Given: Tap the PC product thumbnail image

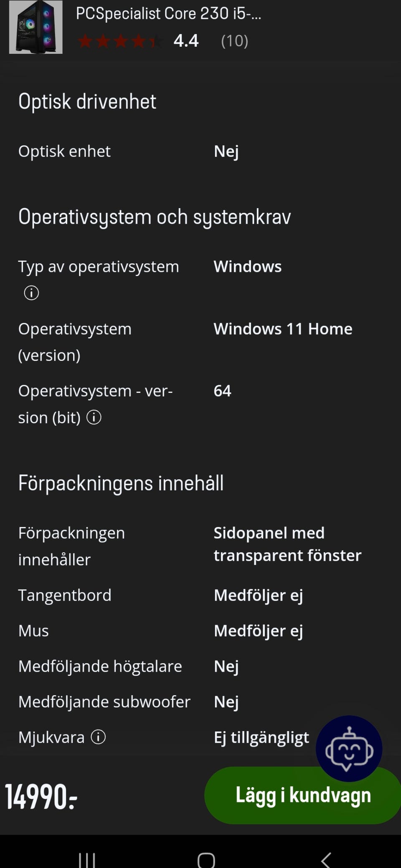Looking at the screenshot, I should [36, 27].
